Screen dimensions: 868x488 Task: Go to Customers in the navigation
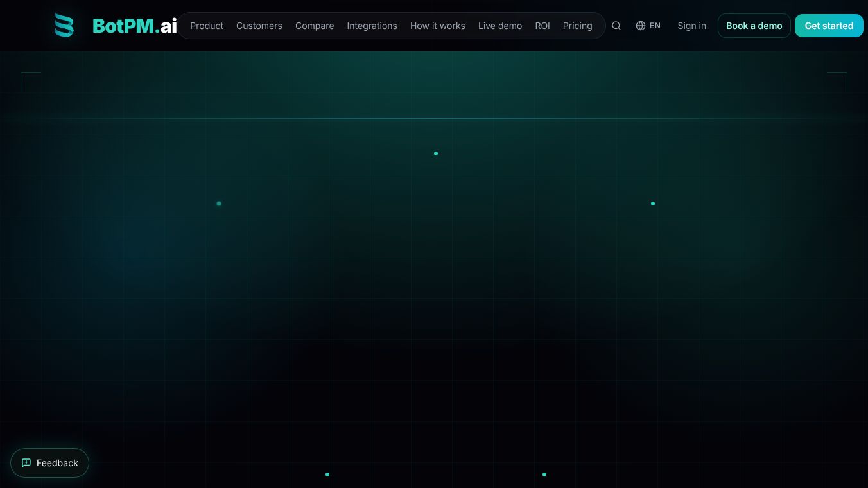coord(259,26)
